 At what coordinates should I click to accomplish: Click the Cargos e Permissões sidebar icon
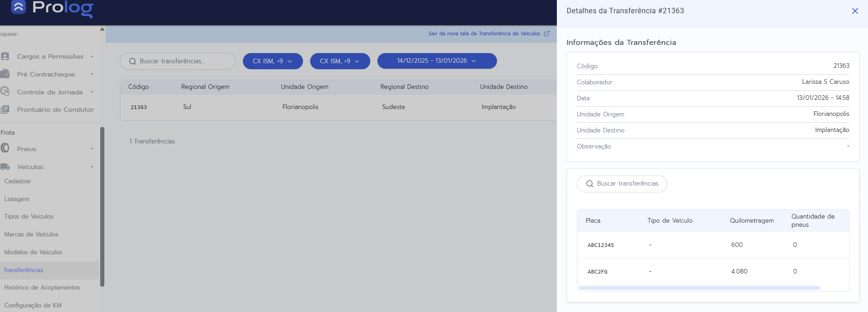[x=5, y=56]
